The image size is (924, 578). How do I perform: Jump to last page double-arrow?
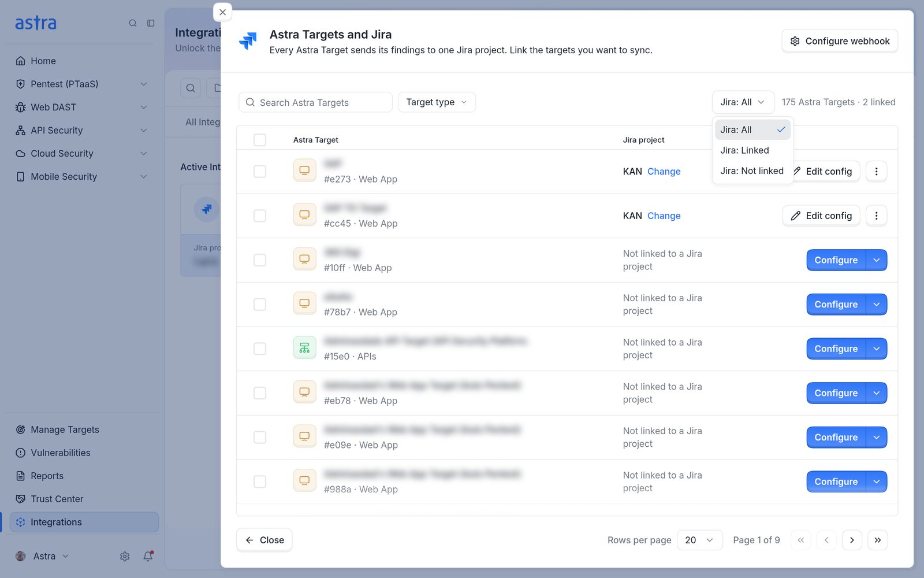(877, 540)
